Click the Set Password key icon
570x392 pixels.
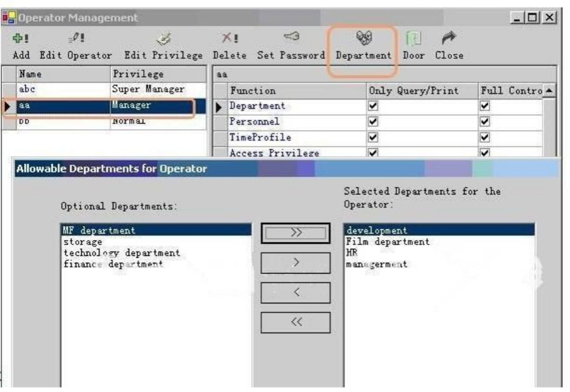(x=291, y=39)
